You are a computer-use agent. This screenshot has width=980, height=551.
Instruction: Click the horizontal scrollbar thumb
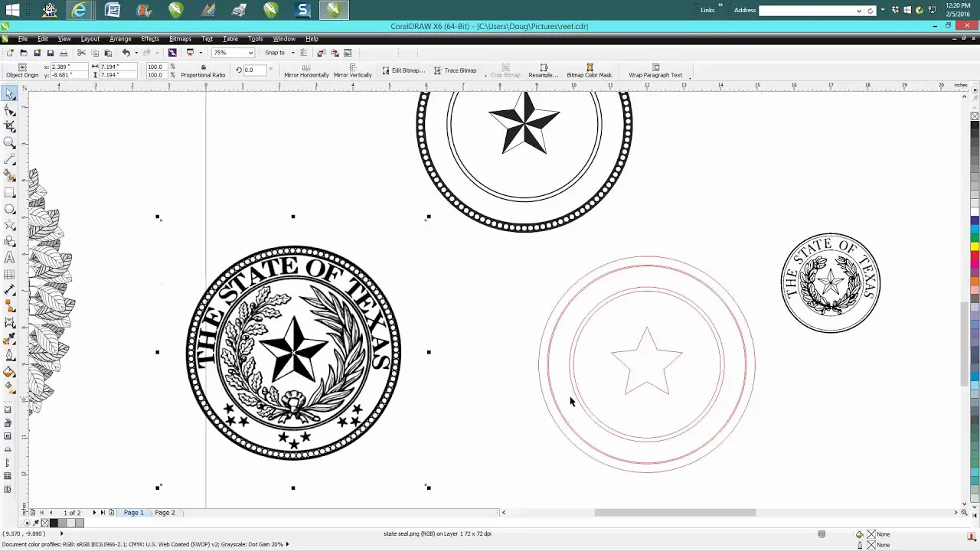point(675,513)
